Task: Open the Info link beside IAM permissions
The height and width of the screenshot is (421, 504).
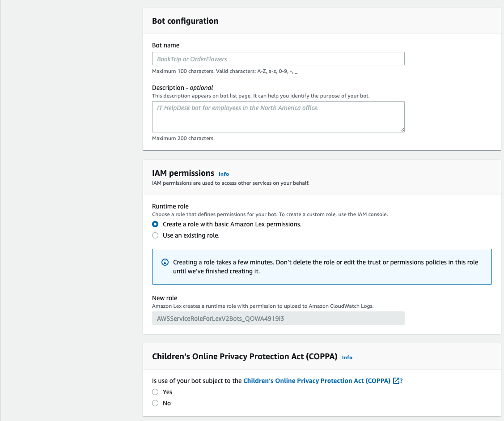Action: coord(224,174)
